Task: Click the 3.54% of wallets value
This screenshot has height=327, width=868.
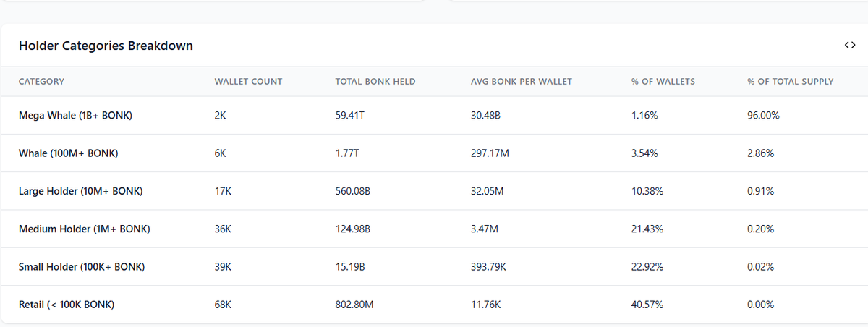Action: pos(645,153)
